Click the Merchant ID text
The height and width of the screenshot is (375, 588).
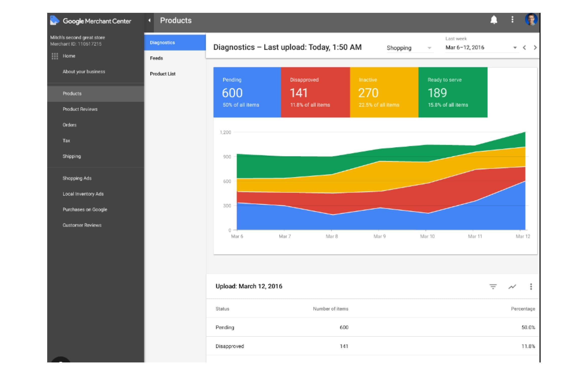click(76, 44)
